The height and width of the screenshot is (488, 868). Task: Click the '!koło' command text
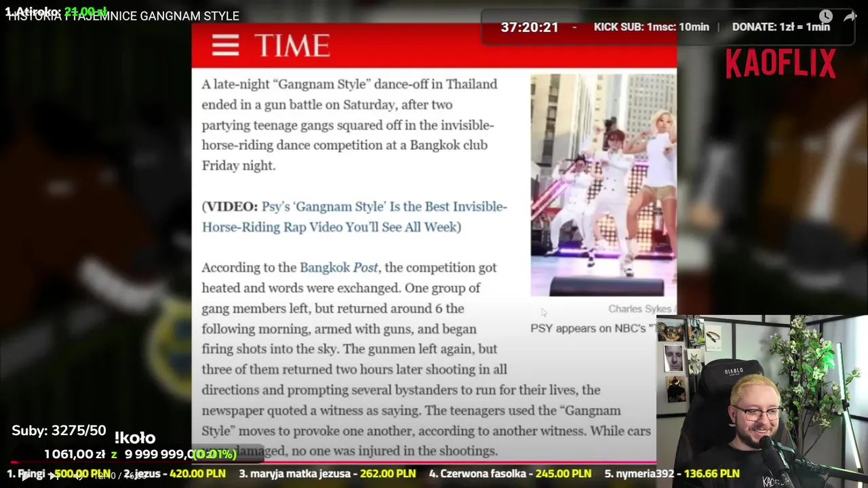(x=135, y=438)
